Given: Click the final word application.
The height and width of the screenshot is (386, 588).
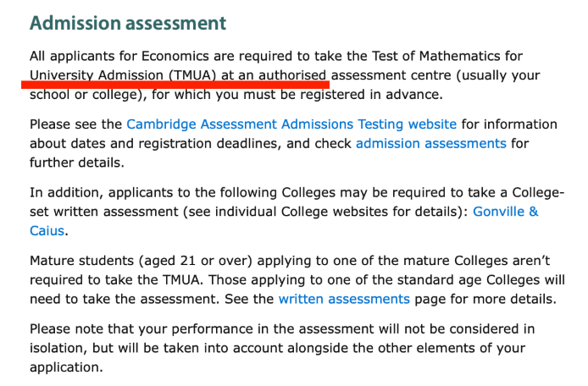Looking at the screenshot, I should pos(66,367).
